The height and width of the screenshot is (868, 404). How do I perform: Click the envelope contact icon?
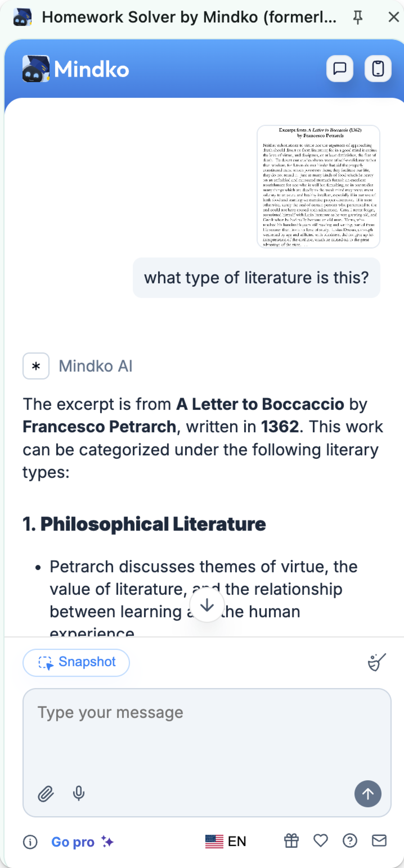pos(379,841)
